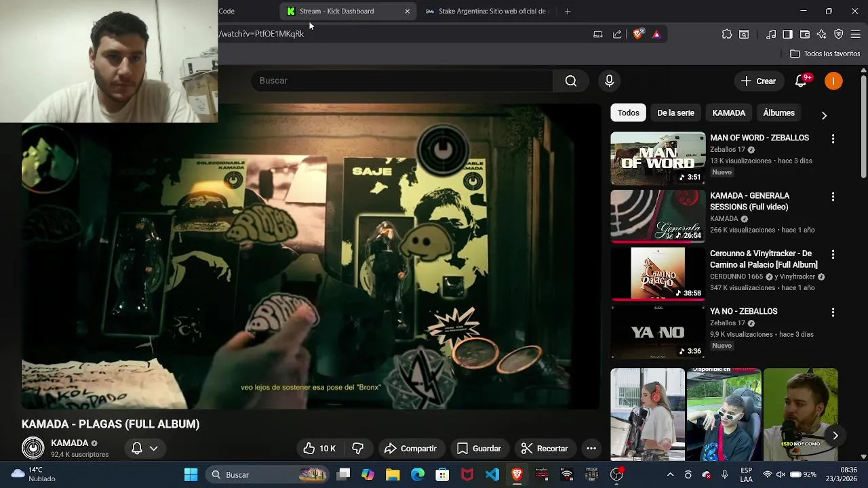Click install app icon in address bar
The image size is (868, 488).
click(x=597, y=34)
